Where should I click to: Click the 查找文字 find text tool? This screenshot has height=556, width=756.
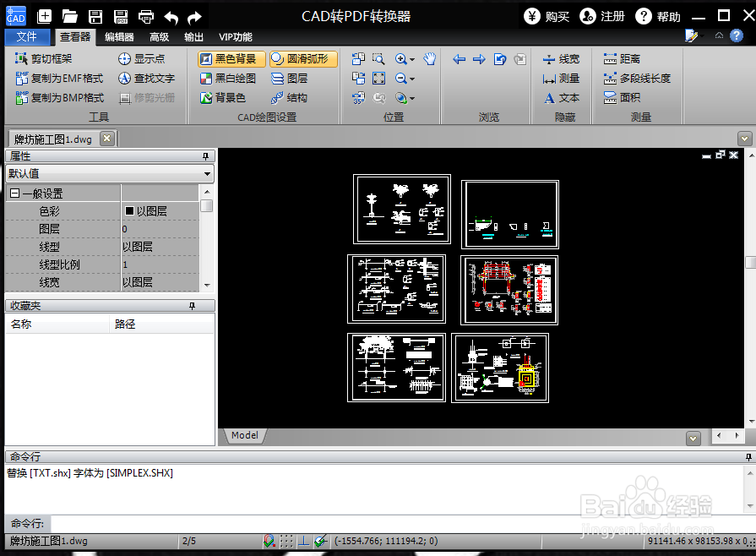(x=147, y=78)
